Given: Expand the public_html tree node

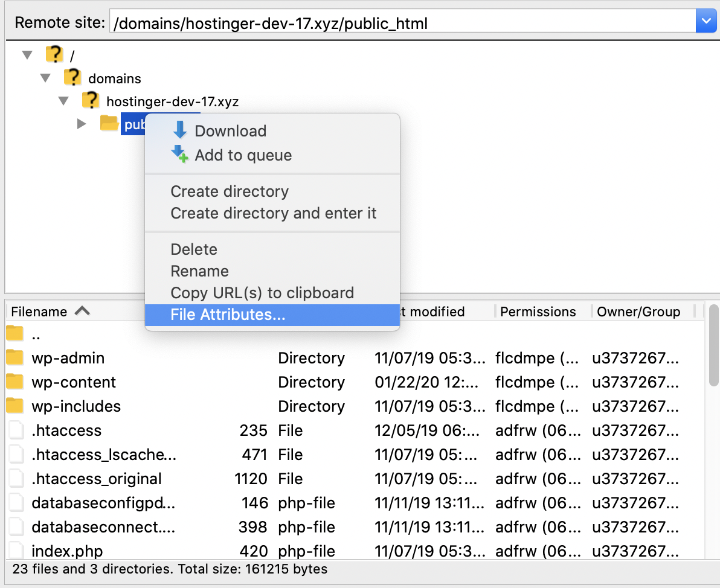Looking at the screenshot, I should pos(82,124).
